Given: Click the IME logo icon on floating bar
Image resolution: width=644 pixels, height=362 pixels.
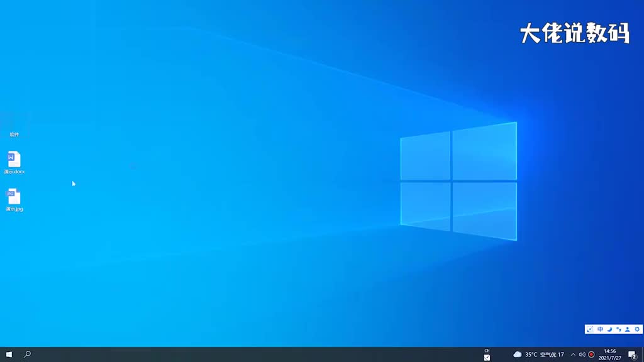Looking at the screenshot, I should 590,329.
